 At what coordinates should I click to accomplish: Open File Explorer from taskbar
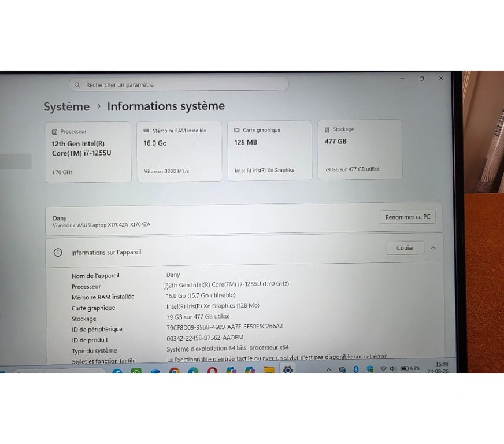tap(269, 370)
